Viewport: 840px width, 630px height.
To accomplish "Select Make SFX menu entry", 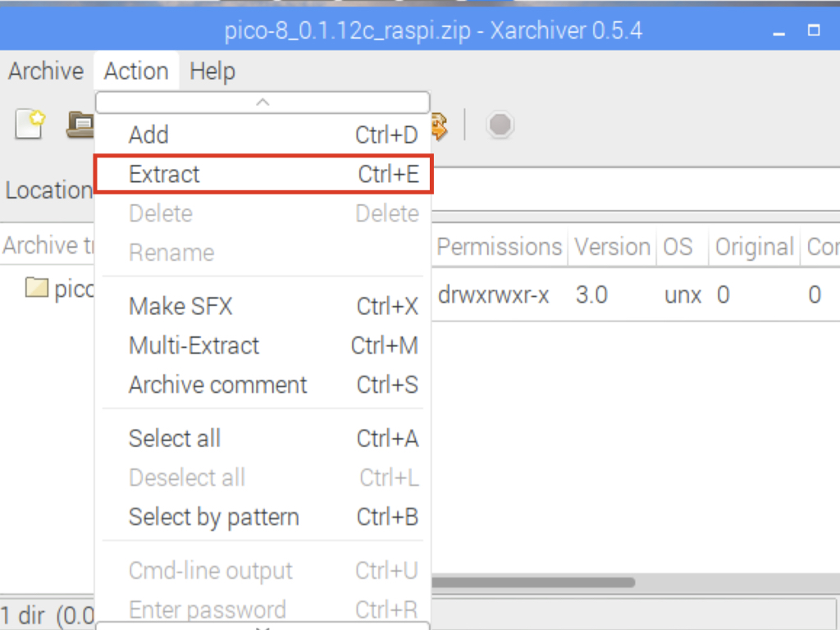I will (x=263, y=307).
